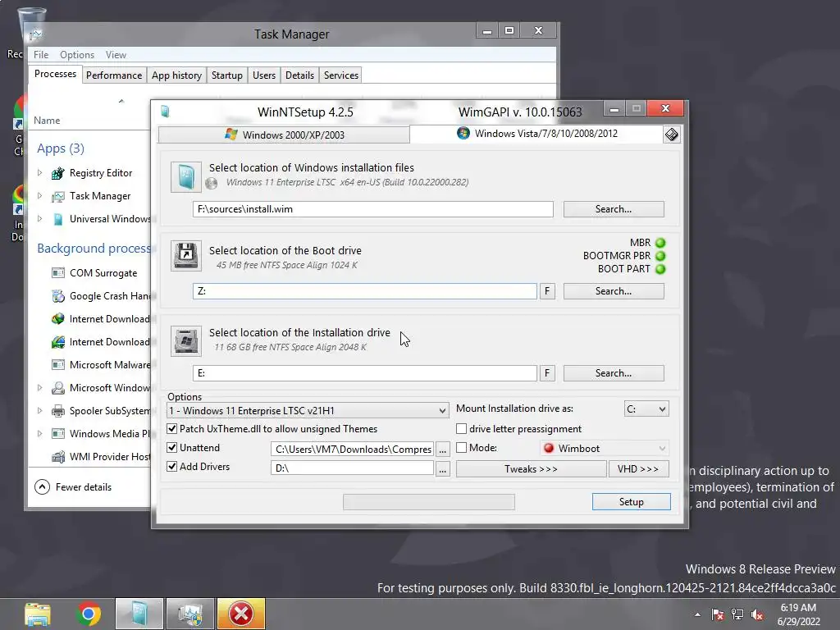Screen dimensions: 840x630
Task: Uncheck the Unattend checkbox
Action: coord(172,448)
